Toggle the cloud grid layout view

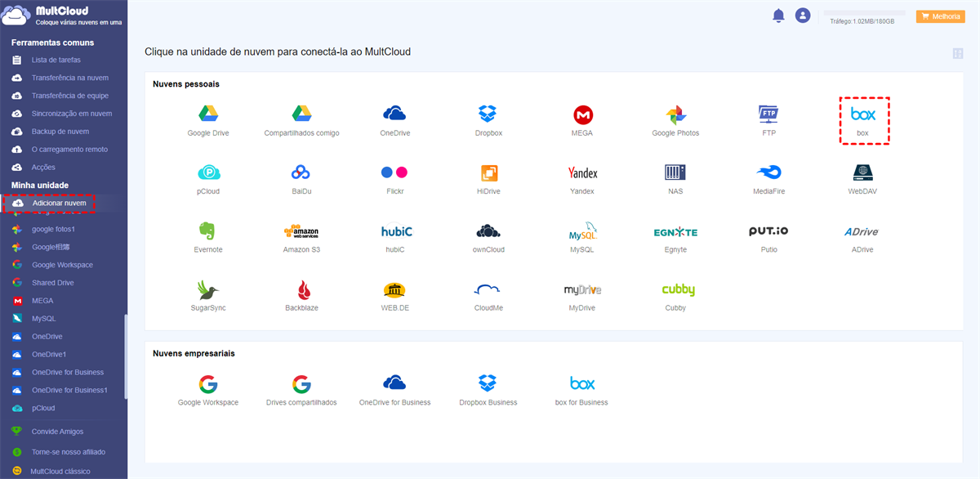[x=958, y=53]
